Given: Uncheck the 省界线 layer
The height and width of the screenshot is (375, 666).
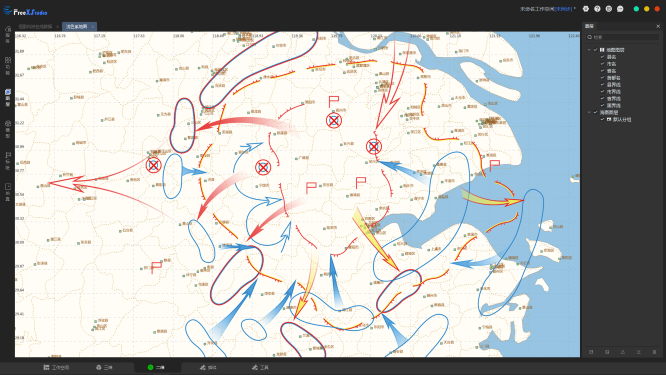Looking at the screenshot, I should point(602,99).
